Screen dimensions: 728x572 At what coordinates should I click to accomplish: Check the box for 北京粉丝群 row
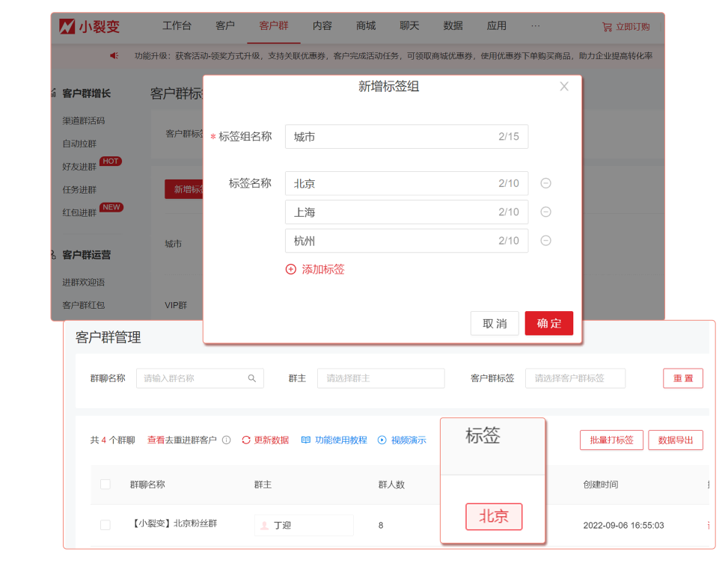105,525
